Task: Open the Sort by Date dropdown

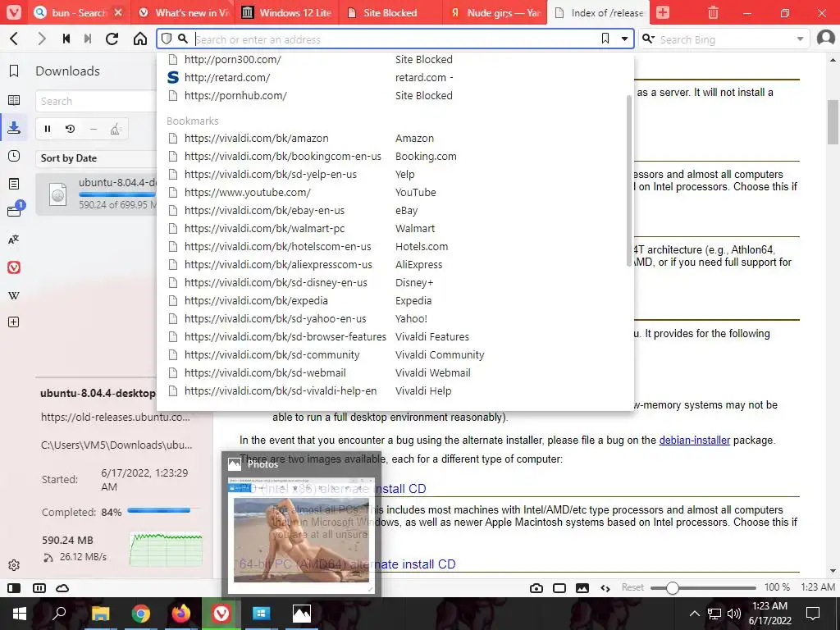Action: pyautogui.click(x=97, y=158)
